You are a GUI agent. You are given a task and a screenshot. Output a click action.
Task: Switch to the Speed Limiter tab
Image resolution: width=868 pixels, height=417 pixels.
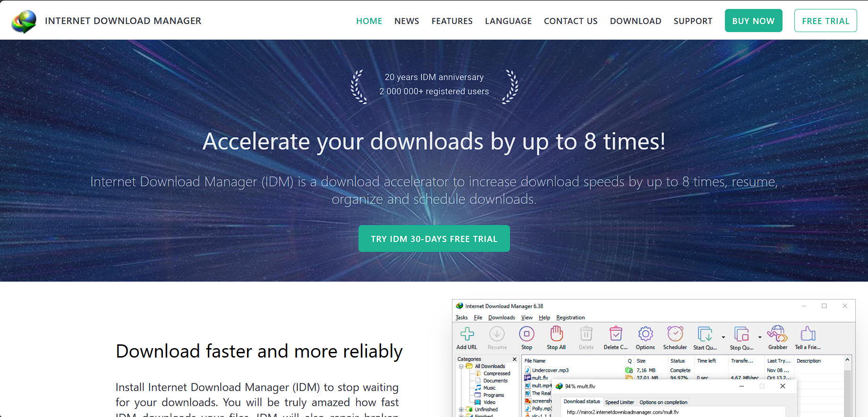620,402
